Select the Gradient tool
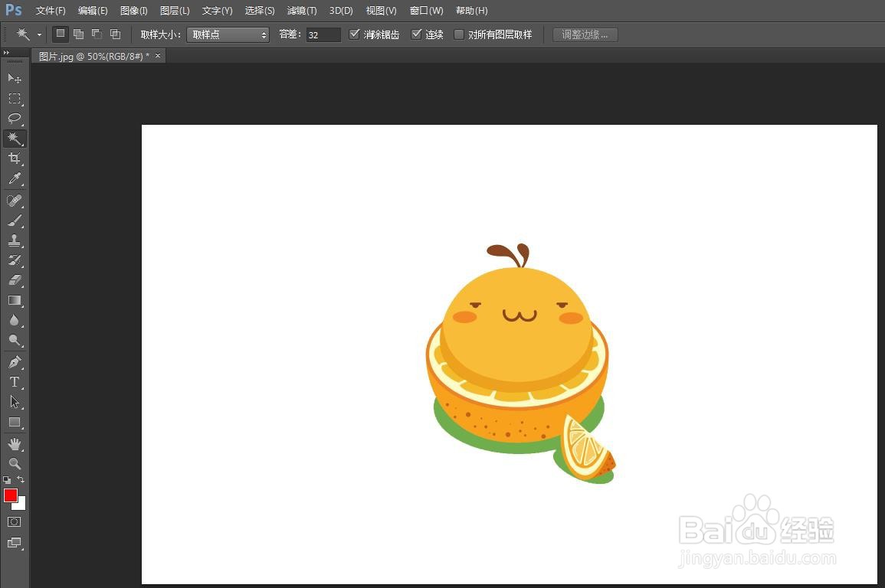Viewport: 885px width, 588px height. coord(15,300)
